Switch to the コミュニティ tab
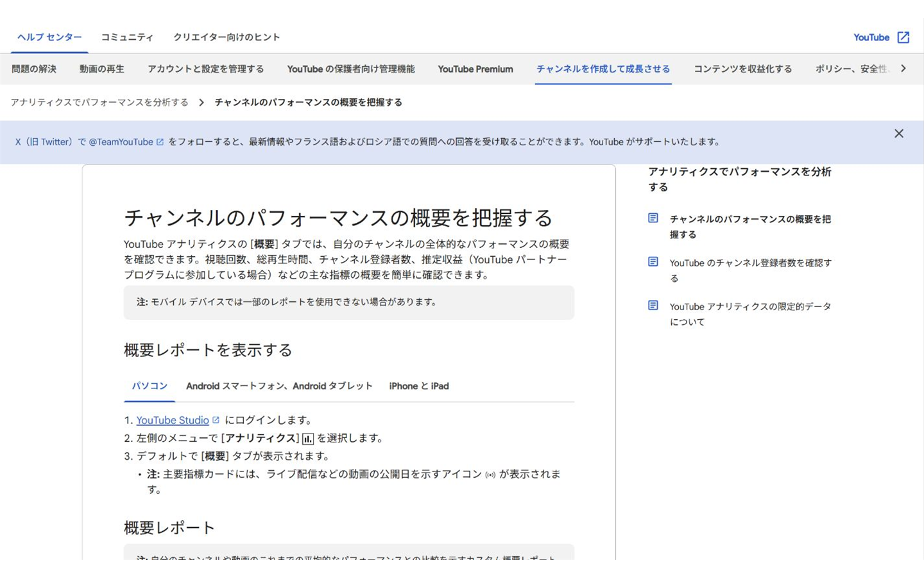 (x=127, y=37)
